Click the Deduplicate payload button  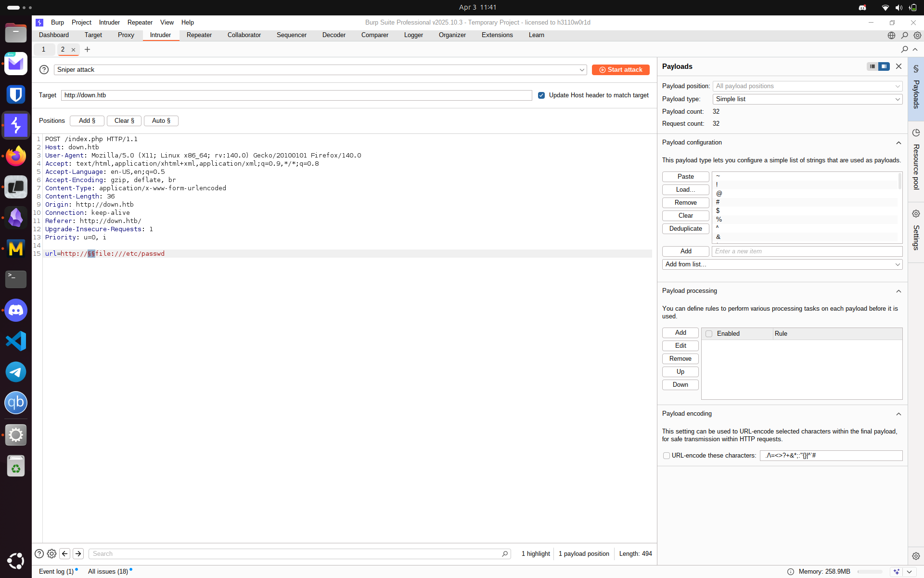point(685,229)
